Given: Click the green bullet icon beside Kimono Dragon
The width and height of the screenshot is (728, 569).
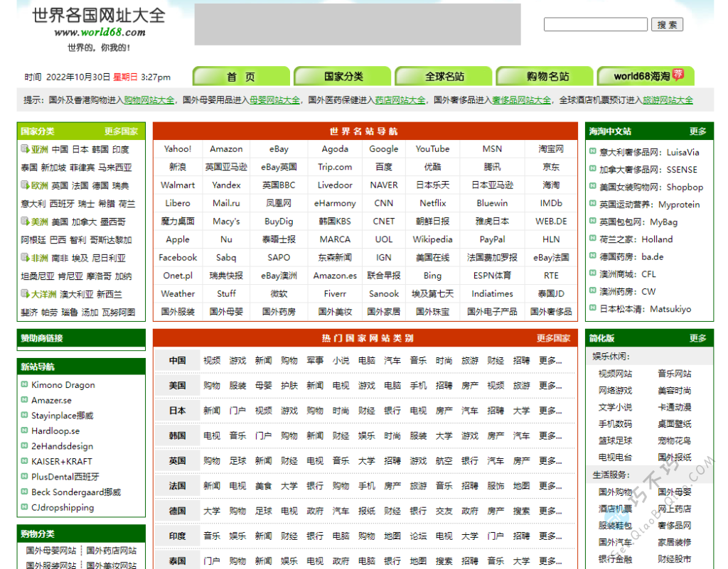Looking at the screenshot, I should tap(25, 385).
